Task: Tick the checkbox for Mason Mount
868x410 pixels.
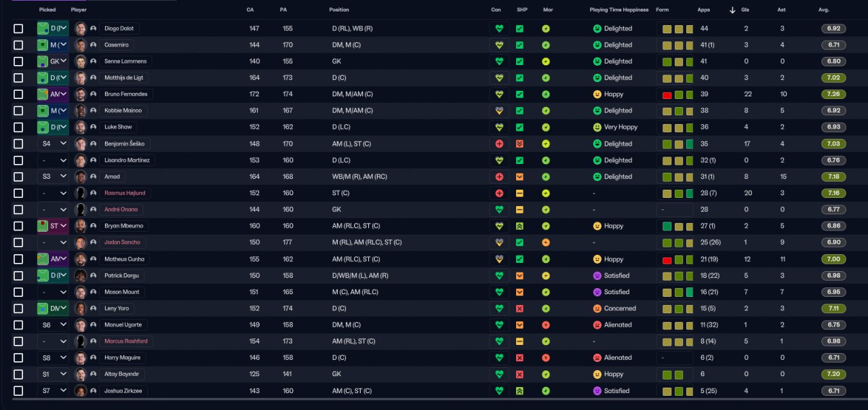Action: 18,292
